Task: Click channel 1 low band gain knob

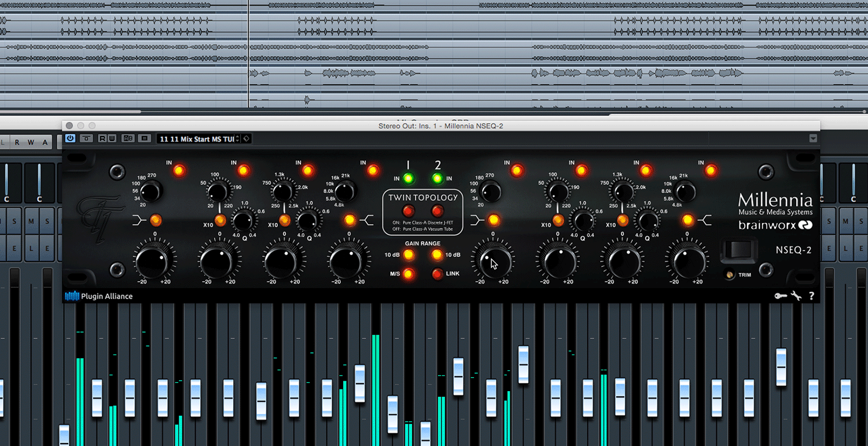Action: pos(152,261)
